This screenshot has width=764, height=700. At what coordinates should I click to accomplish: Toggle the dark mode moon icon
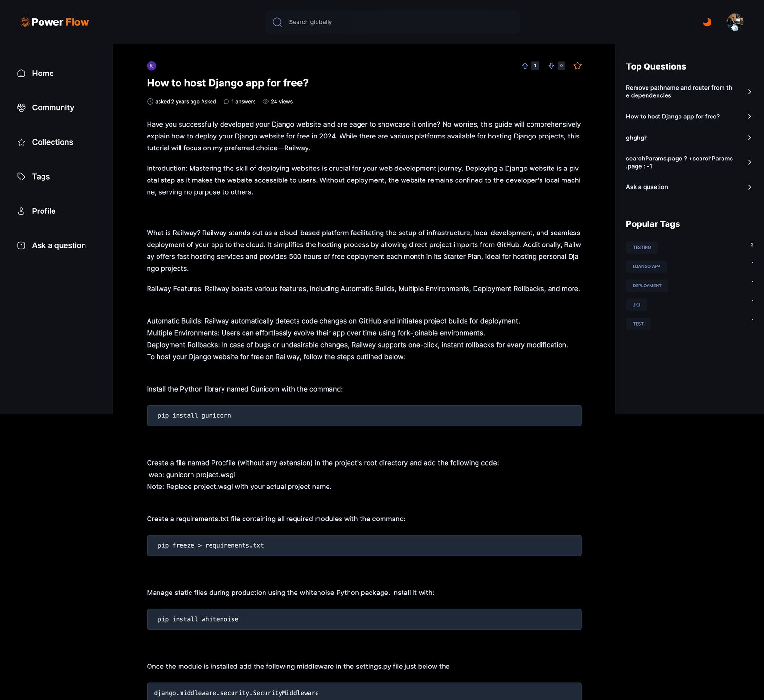[x=707, y=22]
